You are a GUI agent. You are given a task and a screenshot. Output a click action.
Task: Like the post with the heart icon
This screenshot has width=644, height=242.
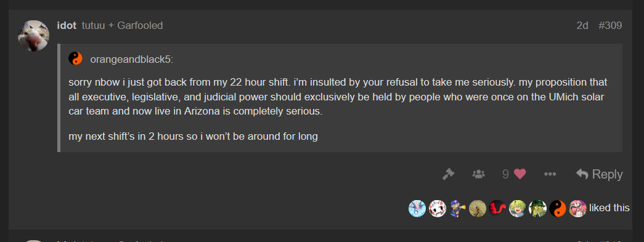[520, 174]
